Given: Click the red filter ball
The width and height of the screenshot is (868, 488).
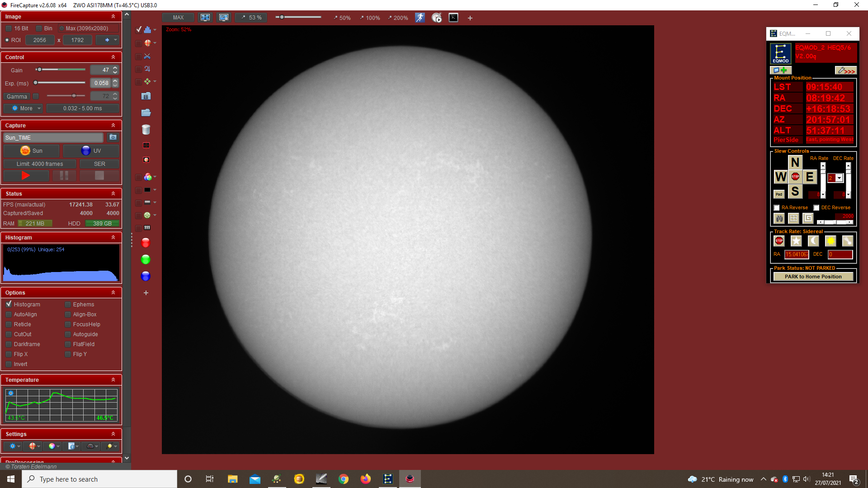Looking at the screenshot, I should (146, 243).
